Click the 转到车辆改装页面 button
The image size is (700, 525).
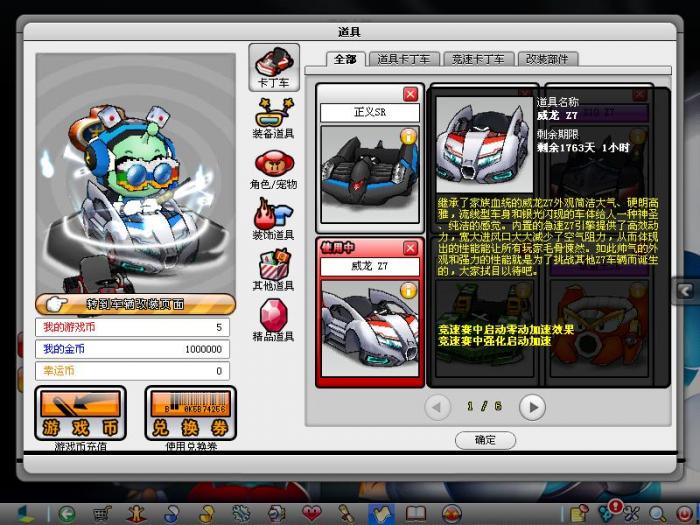135,304
